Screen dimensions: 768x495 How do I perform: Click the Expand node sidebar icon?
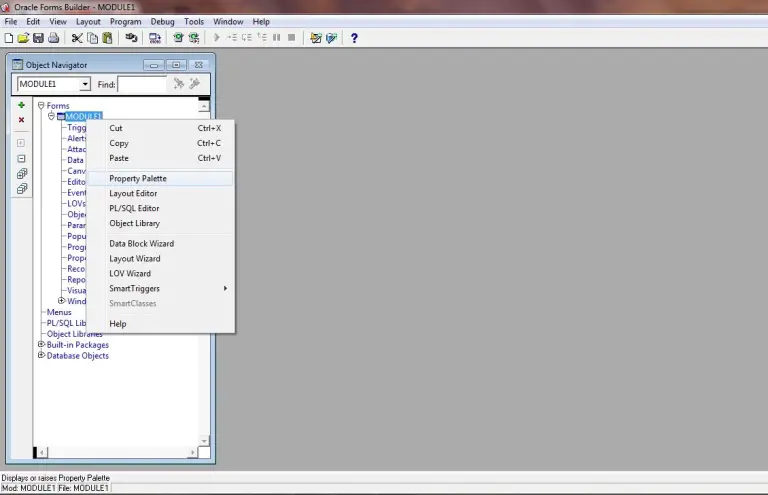pos(21,143)
